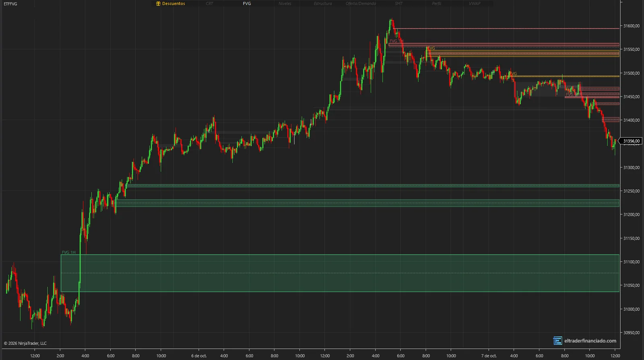Viewport: 644px width, 360px height.
Task: Click the eltraderfinanciado.com logo icon
Action: click(x=557, y=341)
